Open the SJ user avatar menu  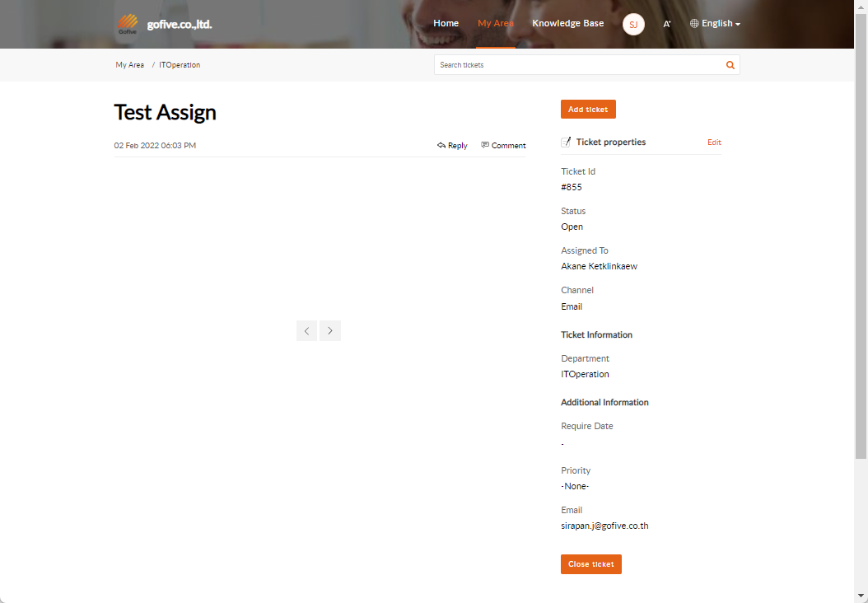633,25
